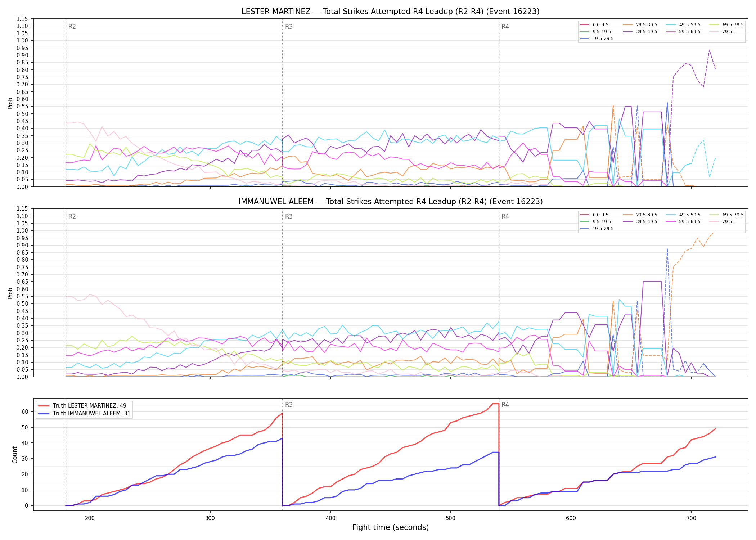Click the Count axis tick label 20
This screenshot has height=540, width=756.
[x=24, y=474]
